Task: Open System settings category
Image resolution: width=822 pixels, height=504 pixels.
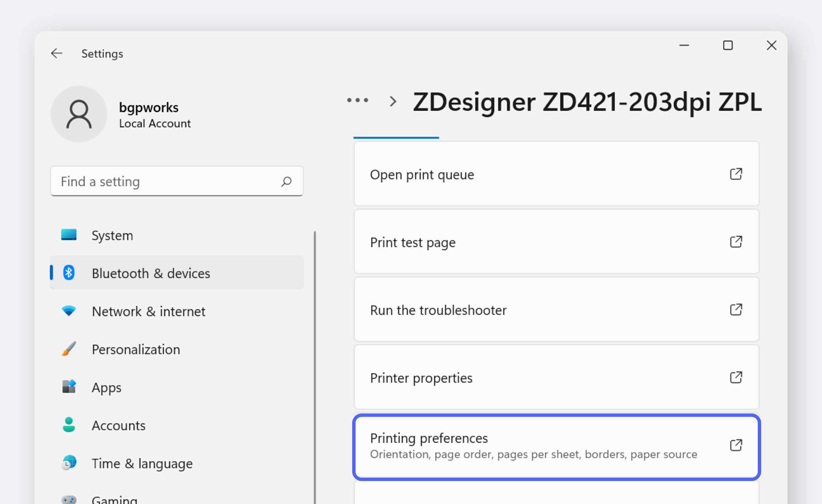Action: point(112,235)
